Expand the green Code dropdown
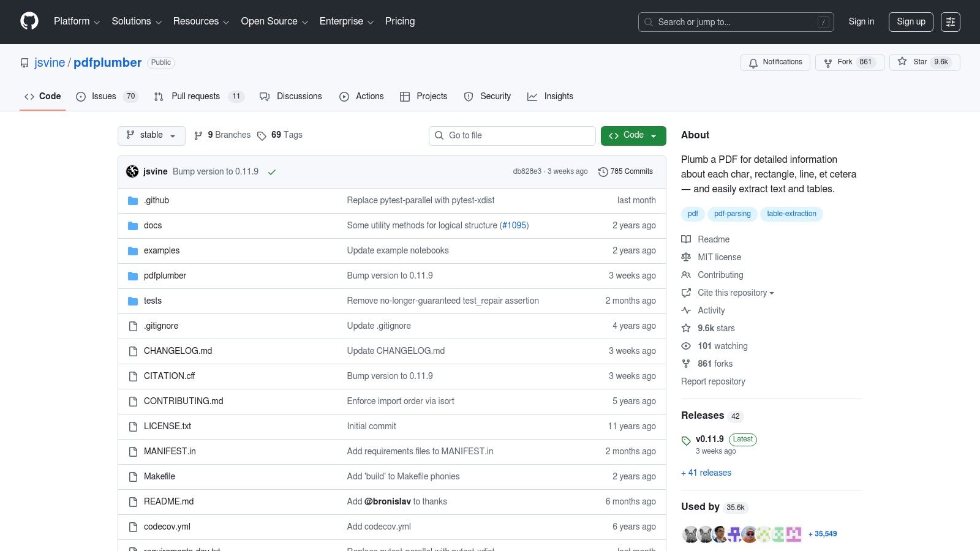The width and height of the screenshot is (980, 551). pyautogui.click(x=633, y=135)
